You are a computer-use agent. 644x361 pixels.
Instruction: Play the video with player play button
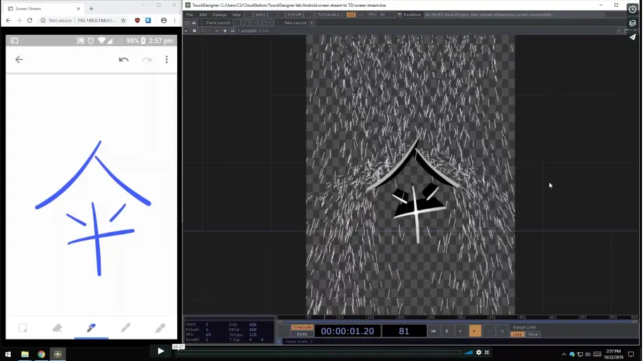pos(160,351)
